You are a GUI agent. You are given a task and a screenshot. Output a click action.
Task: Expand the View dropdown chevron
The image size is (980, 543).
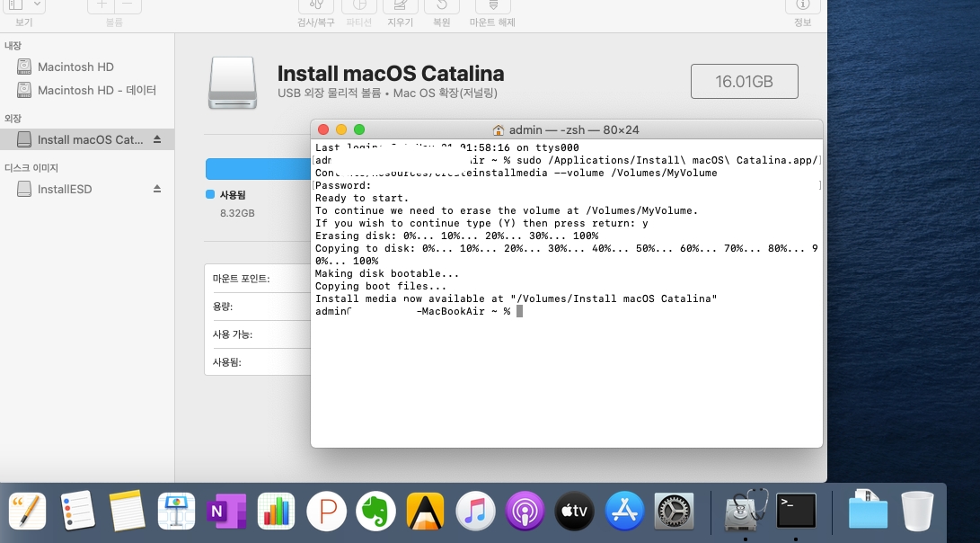(38, 4)
